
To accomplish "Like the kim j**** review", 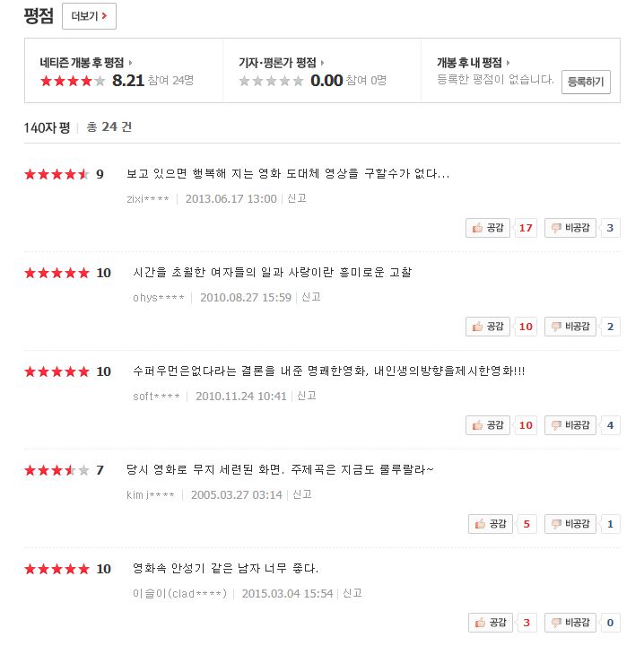I will pos(491,524).
